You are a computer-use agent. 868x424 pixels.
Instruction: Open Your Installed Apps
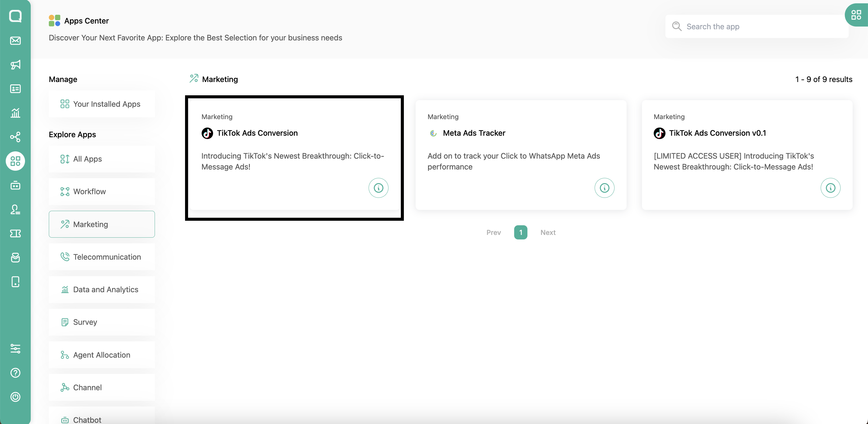pos(102,104)
